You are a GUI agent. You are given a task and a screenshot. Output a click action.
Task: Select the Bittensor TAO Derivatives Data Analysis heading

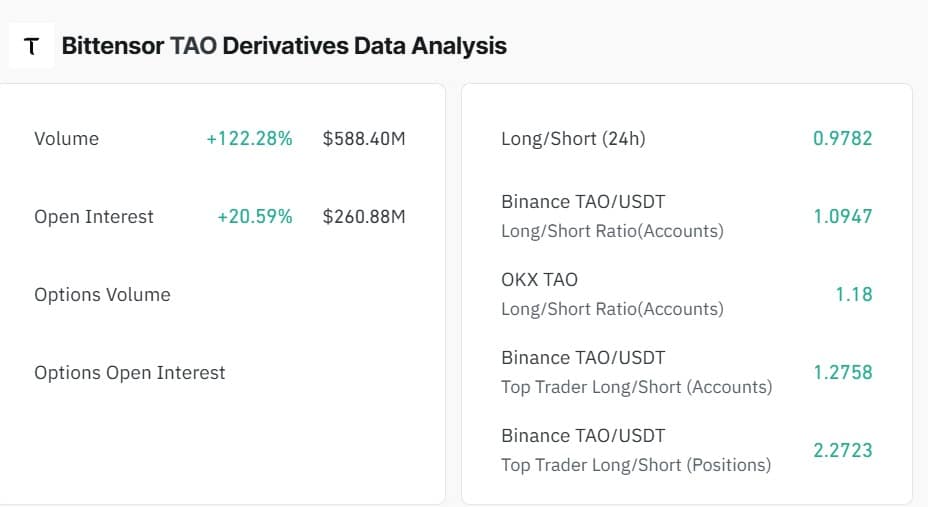pos(284,46)
